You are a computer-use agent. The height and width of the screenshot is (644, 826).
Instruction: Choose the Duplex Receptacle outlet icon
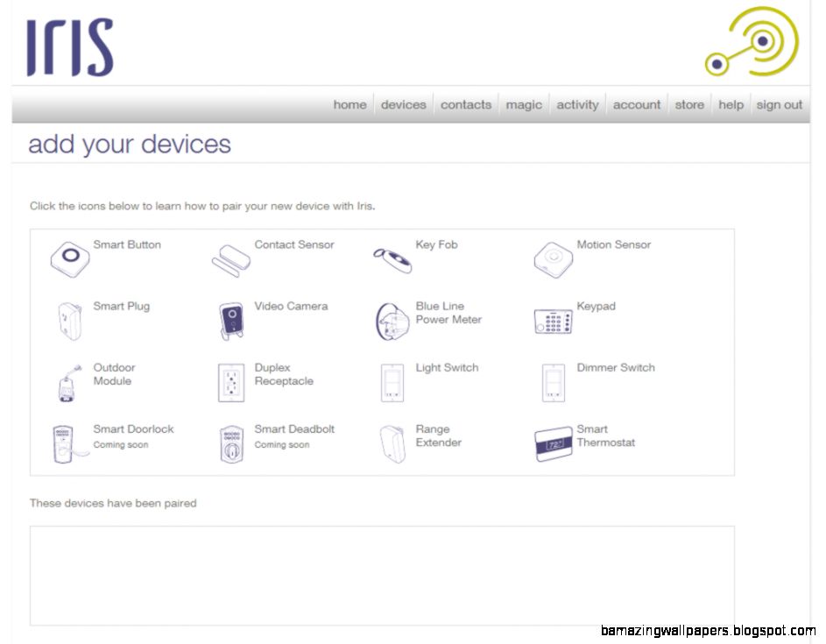231,383
